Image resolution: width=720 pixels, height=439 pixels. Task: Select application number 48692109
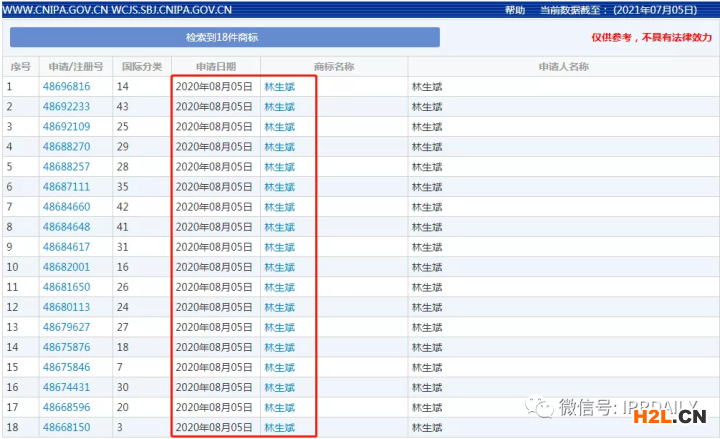[x=66, y=127]
